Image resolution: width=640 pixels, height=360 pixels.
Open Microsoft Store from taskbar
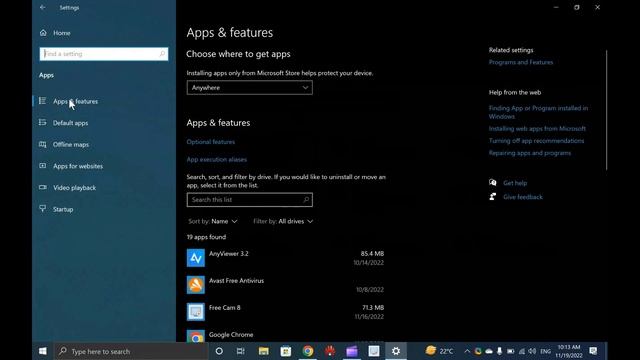click(x=286, y=351)
